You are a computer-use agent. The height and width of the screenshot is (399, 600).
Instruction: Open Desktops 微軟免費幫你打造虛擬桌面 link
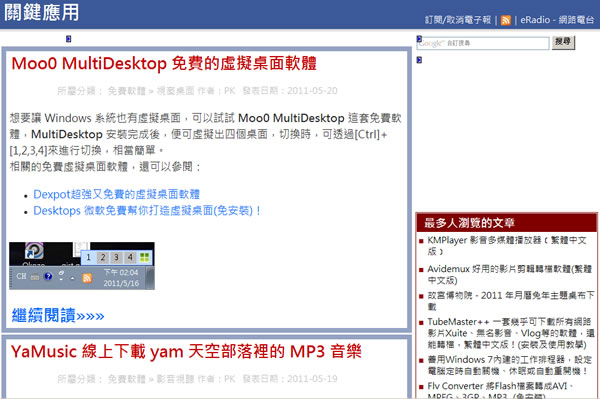(147, 210)
